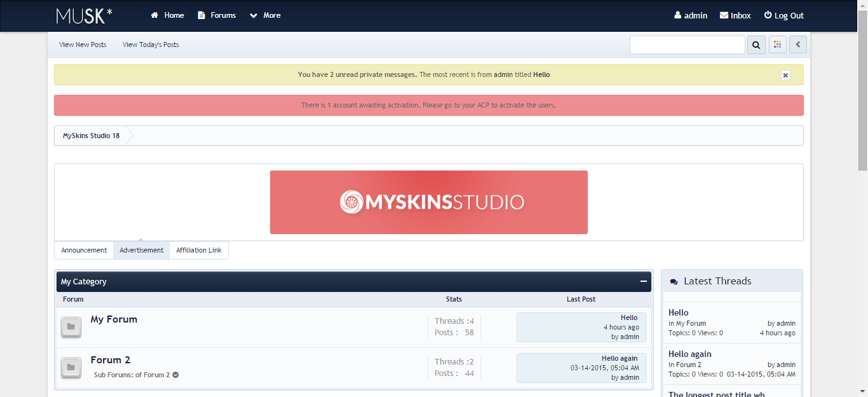Switch to the Announcement tab

click(x=84, y=250)
